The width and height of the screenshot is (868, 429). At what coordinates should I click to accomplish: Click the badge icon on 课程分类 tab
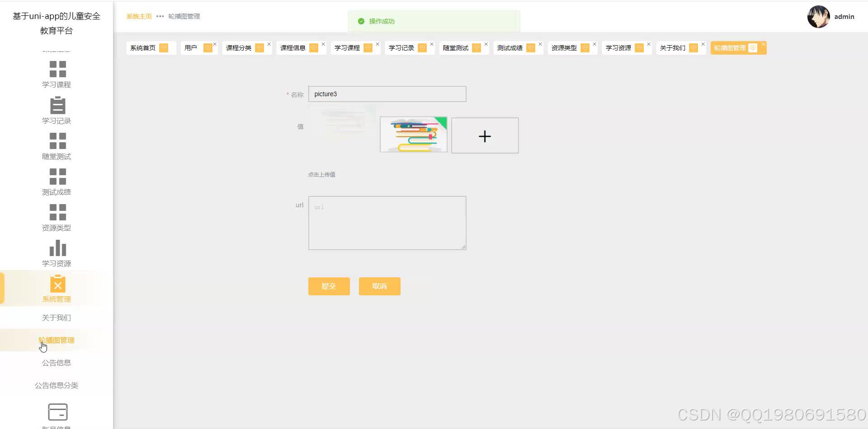pos(259,48)
